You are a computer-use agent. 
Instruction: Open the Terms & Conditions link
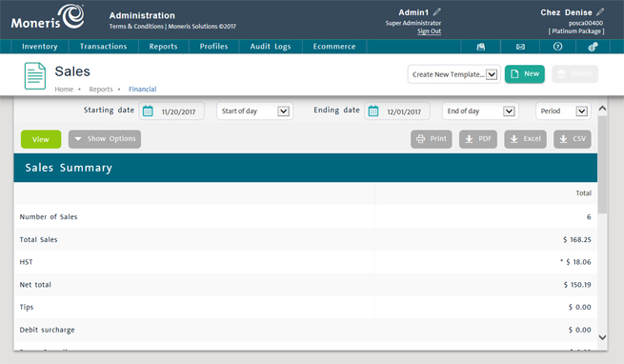coord(136,27)
